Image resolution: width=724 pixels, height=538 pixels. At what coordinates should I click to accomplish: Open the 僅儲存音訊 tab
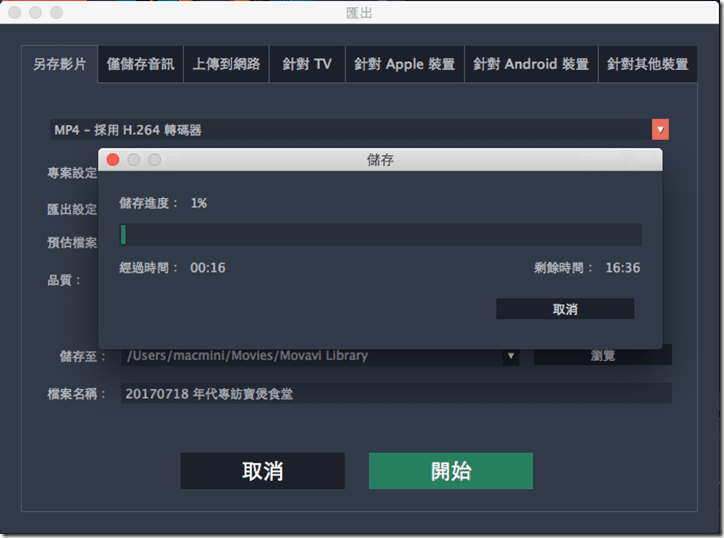(140, 64)
